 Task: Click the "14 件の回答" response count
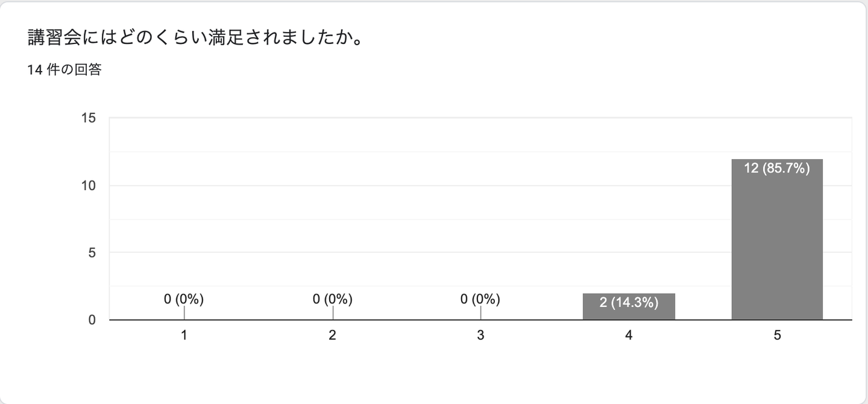[64, 70]
